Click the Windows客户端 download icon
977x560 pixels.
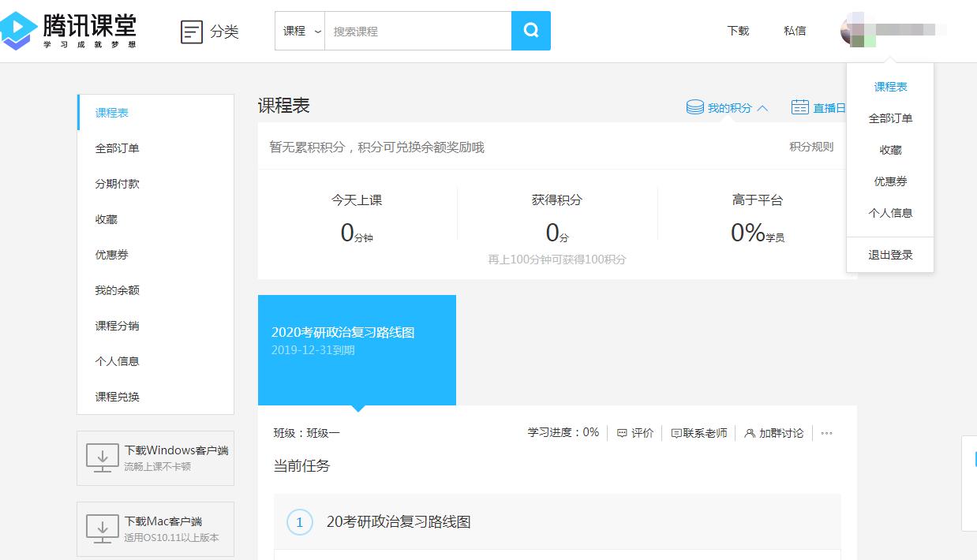102,458
